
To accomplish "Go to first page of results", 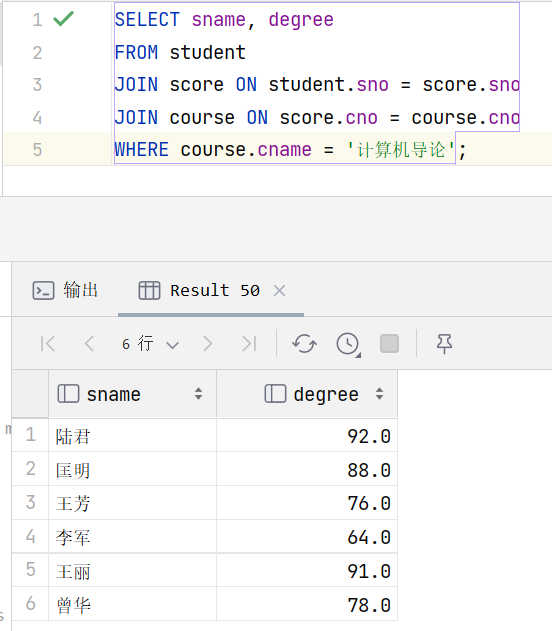I will (48, 344).
